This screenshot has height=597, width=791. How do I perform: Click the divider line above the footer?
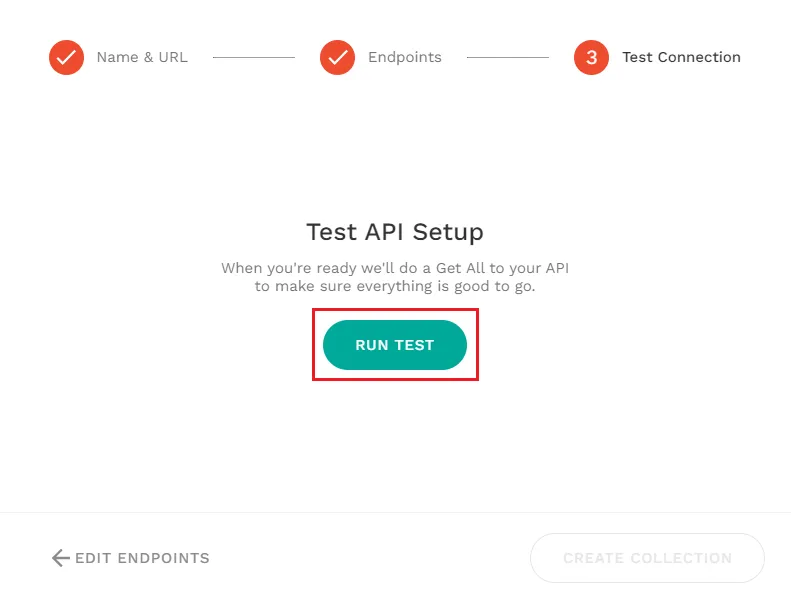coord(395,512)
